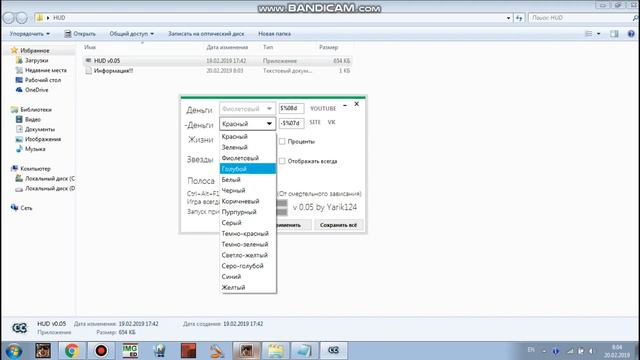Open the Windows Start button
This screenshot has height=360, width=640.
13,351
